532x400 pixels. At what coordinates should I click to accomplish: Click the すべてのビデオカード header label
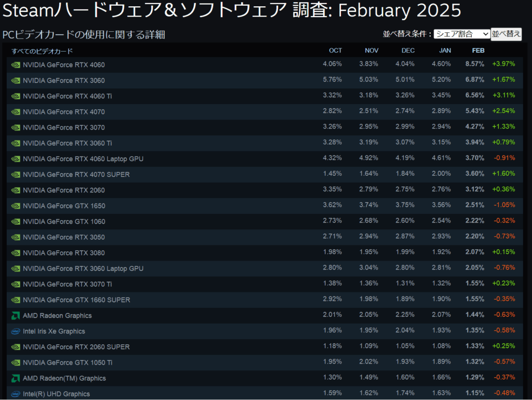click(42, 51)
